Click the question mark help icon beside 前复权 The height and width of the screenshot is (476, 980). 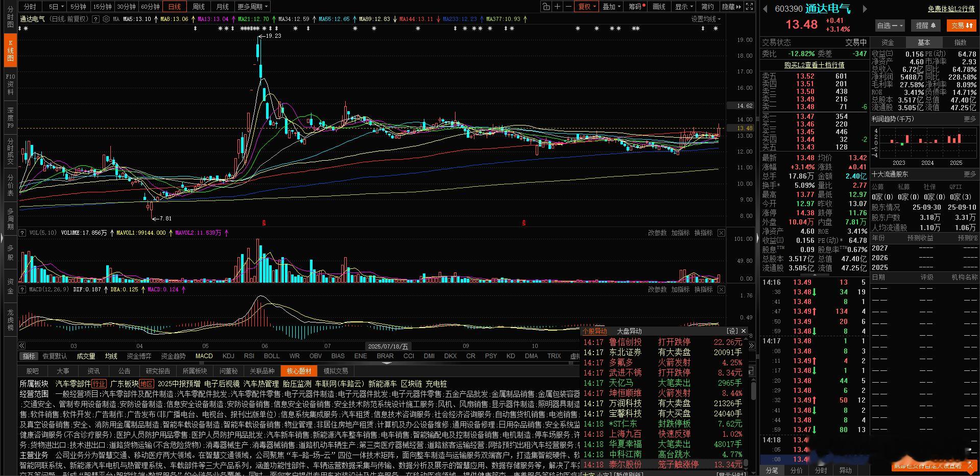(x=95, y=19)
